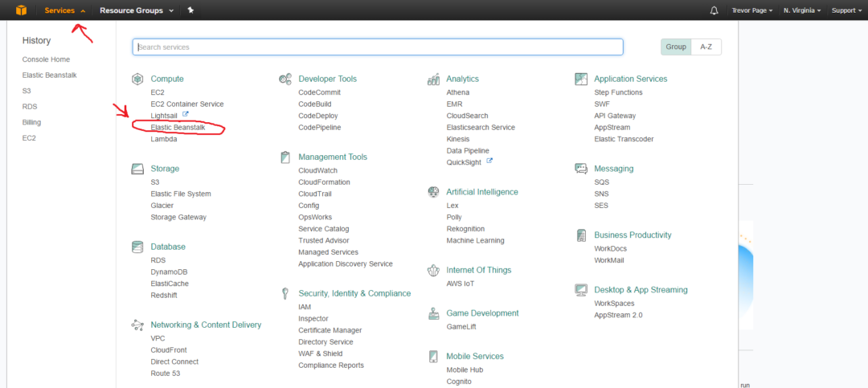This screenshot has width=868, height=388.
Task: Click the pin shortcut icon in top bar
Action: pyautogui.click(x=190, y=10)
